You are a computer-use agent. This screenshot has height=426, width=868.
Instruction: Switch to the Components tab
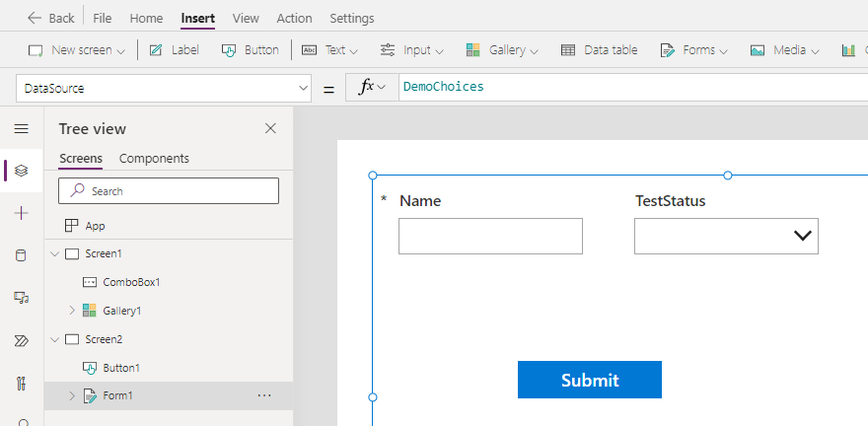point(154,158)
